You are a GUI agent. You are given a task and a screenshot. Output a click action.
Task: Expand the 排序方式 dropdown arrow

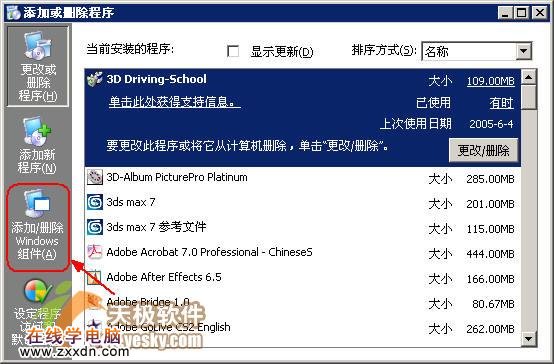[524, 51]
